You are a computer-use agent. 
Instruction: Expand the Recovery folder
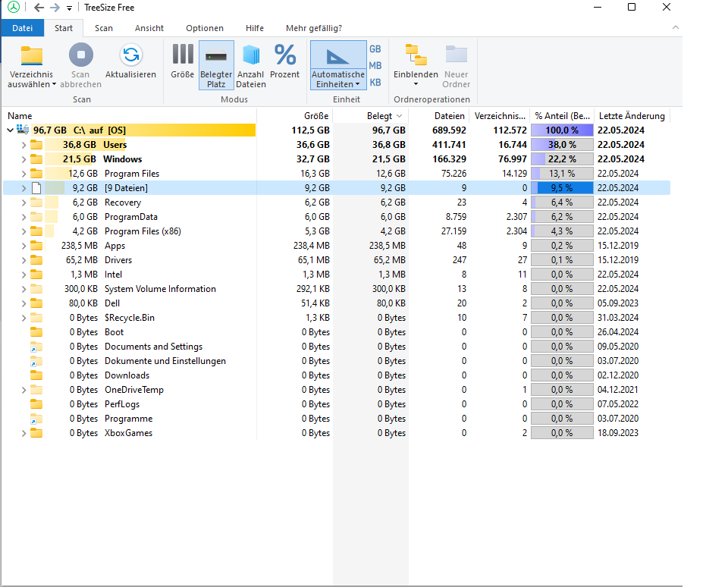tap(24, 202)
